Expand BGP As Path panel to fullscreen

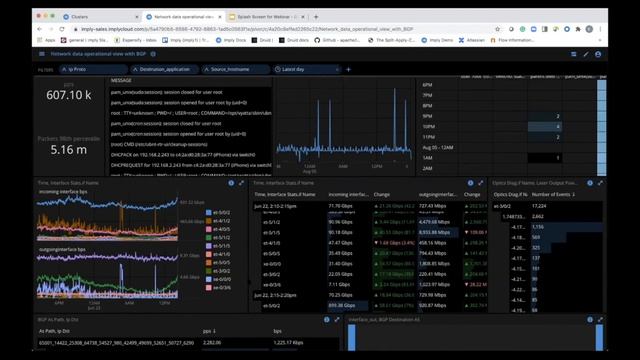tap(337, 320)
